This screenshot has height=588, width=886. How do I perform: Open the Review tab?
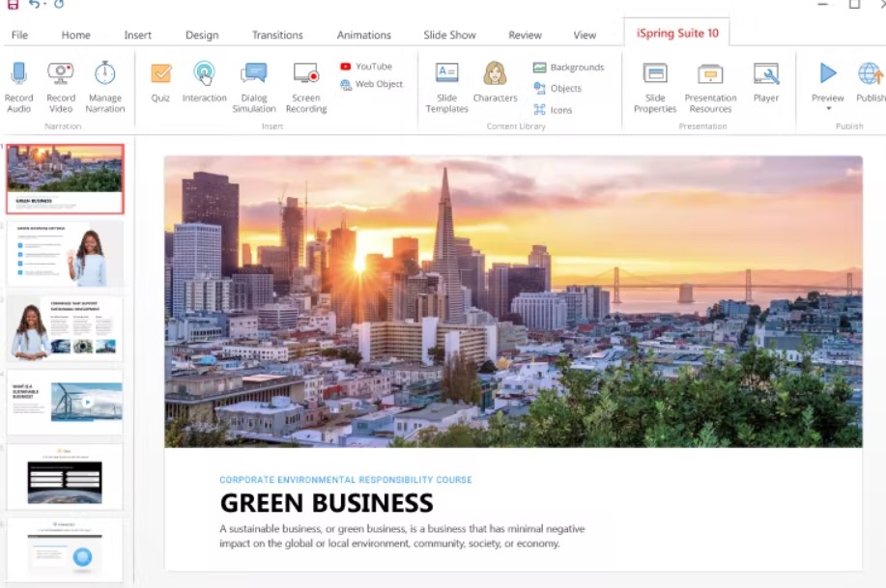(525, 35)
